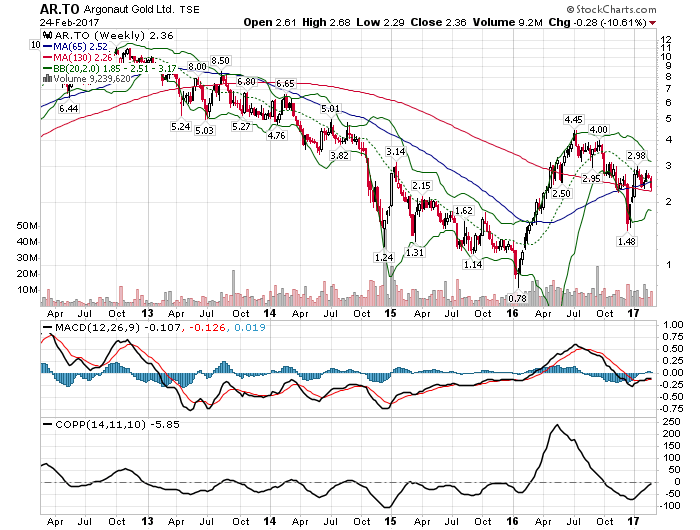Click the 2.95 price label
The height and width of the screenshot is (530, 700).
(x=592, y=179)
